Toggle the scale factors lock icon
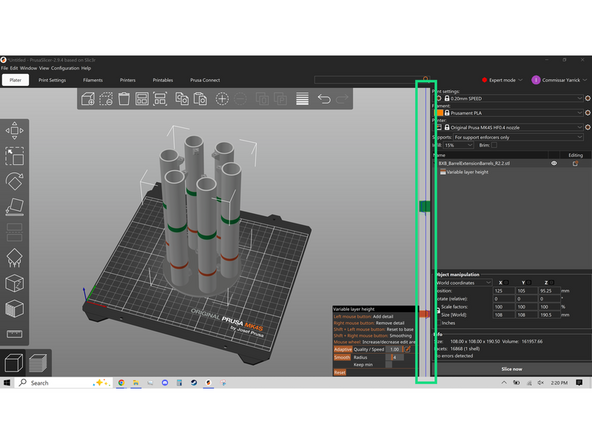 point(438,311)
